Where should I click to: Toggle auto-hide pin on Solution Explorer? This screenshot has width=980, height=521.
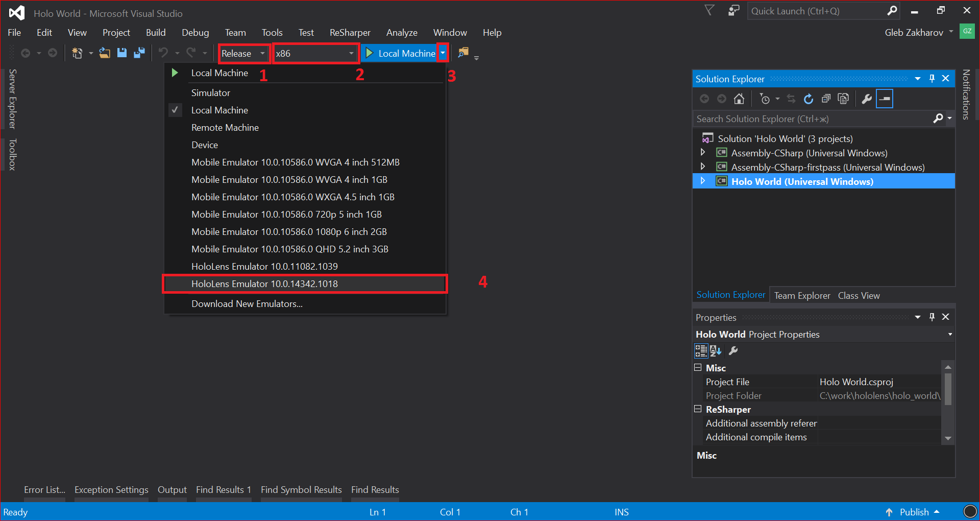[932, 79]
